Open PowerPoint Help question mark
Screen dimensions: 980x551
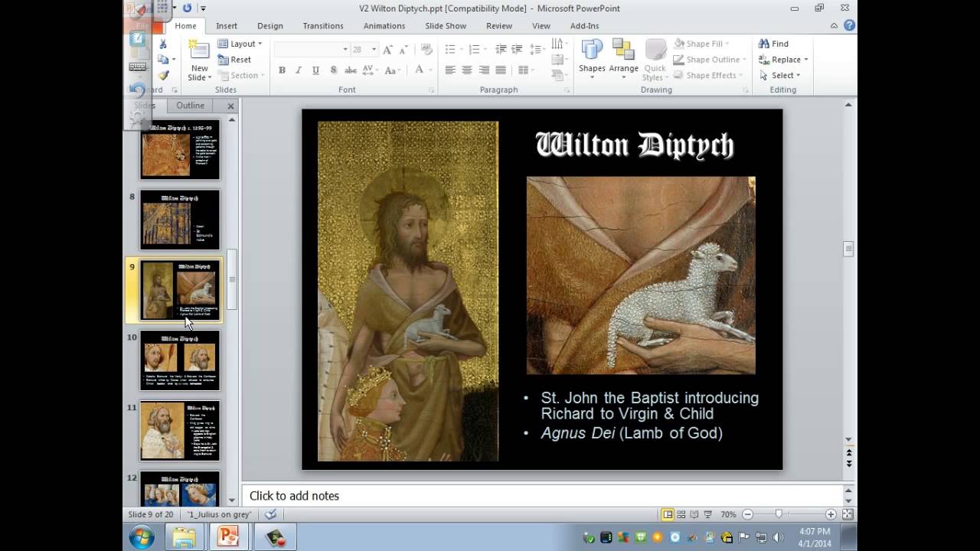849,26
